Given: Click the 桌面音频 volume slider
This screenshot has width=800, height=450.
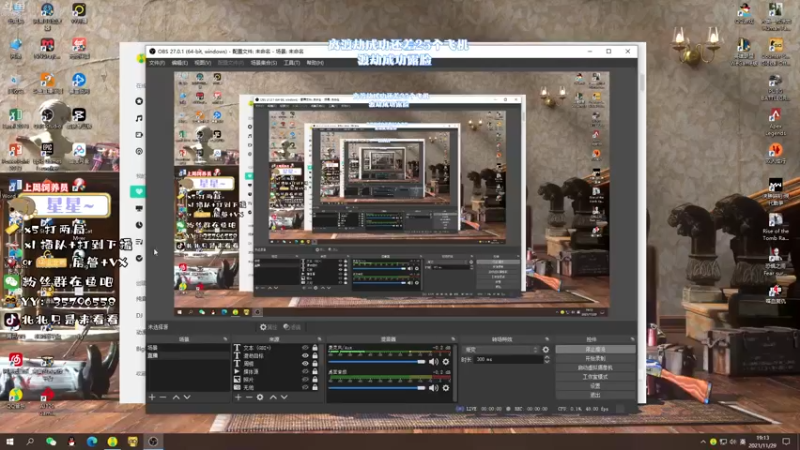Looking at the screenshot, I should 377,388.
